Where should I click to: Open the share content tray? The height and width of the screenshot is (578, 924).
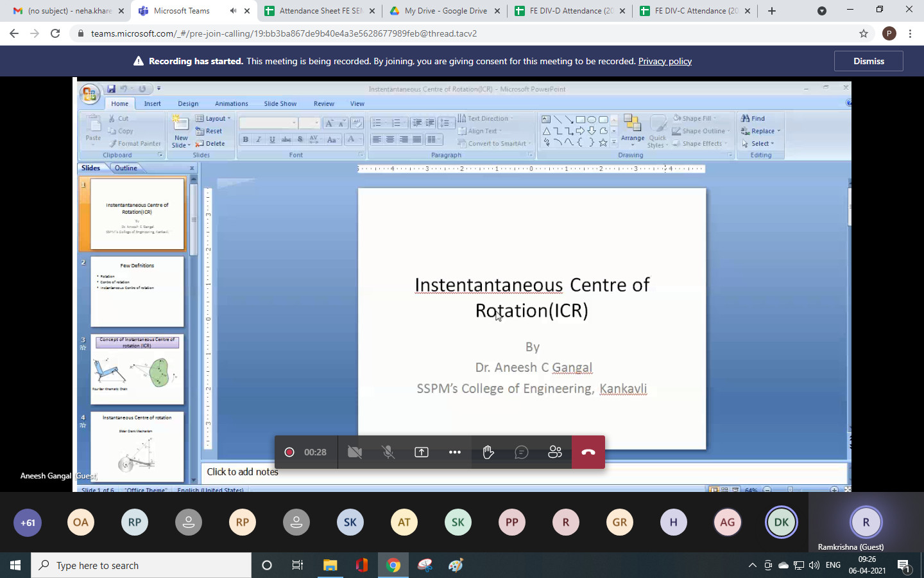click(x=422, y=452)
